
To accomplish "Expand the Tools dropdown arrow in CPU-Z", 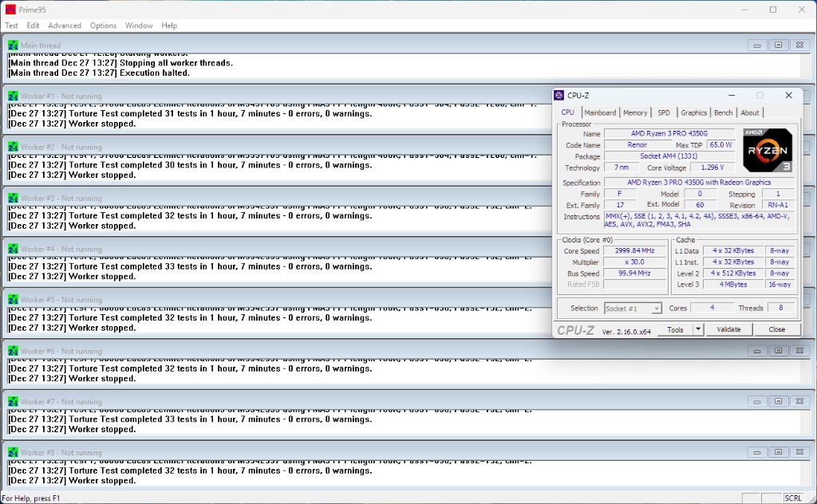I will point(698,329).
